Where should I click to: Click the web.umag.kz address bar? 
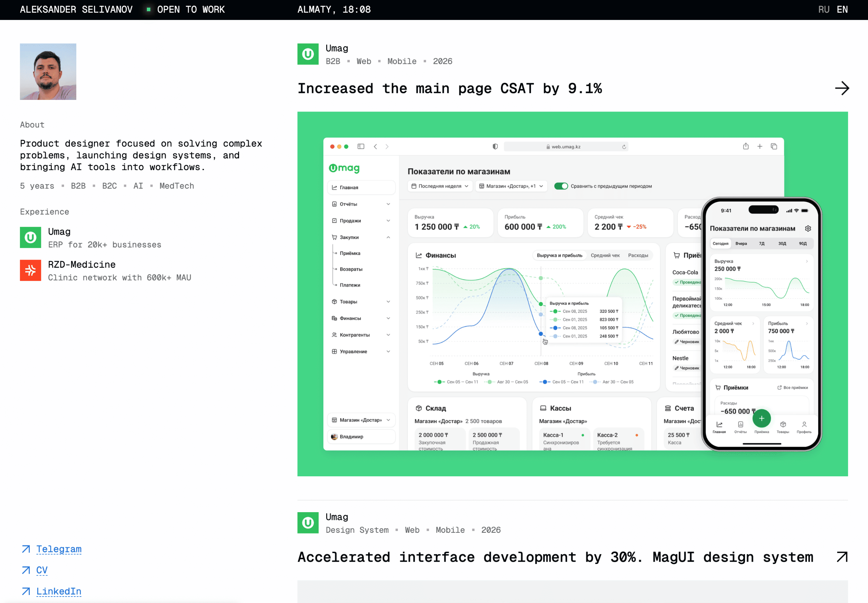pos(566,147)
